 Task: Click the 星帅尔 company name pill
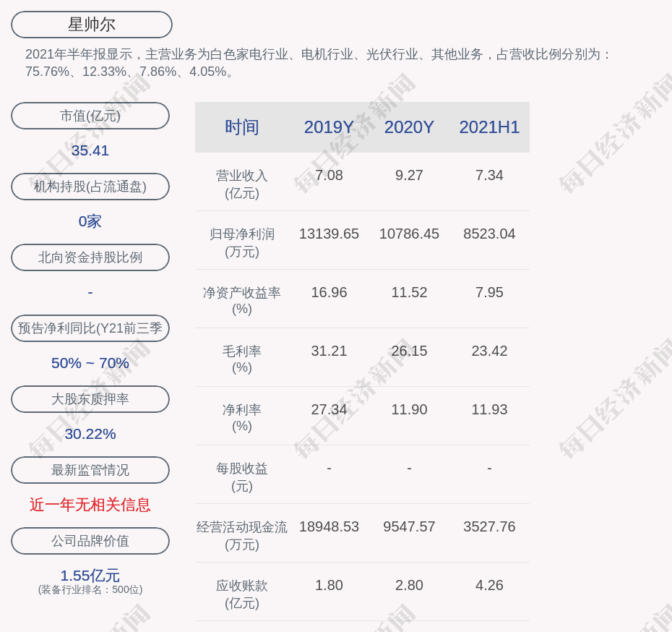tap(92, 25)
